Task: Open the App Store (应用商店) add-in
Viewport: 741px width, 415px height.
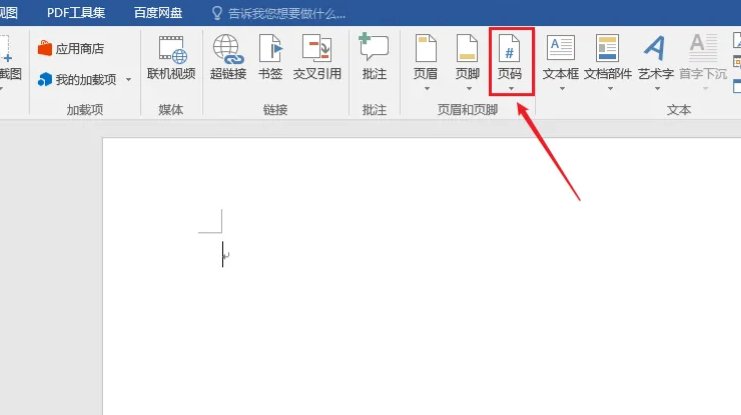Action: point(71,49)
